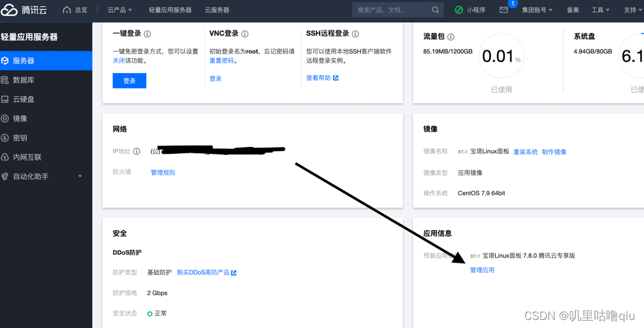Open 轻量应用服务器 in the top navigation

coord(170,10)
